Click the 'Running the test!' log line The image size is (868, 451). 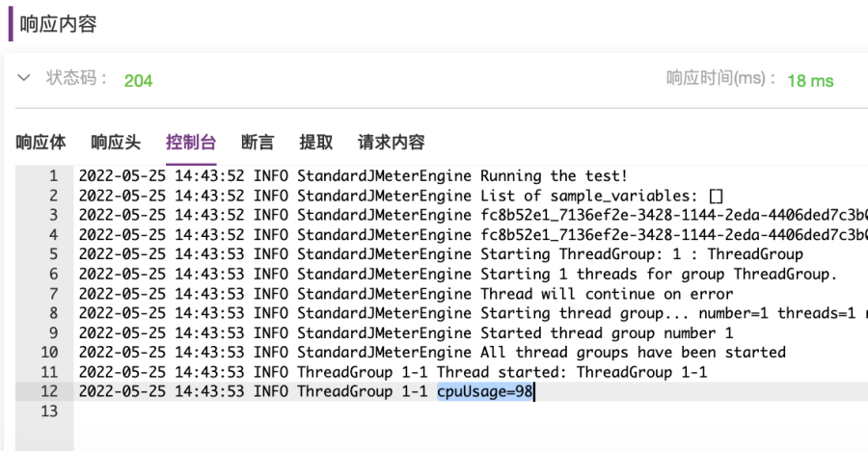554,176
